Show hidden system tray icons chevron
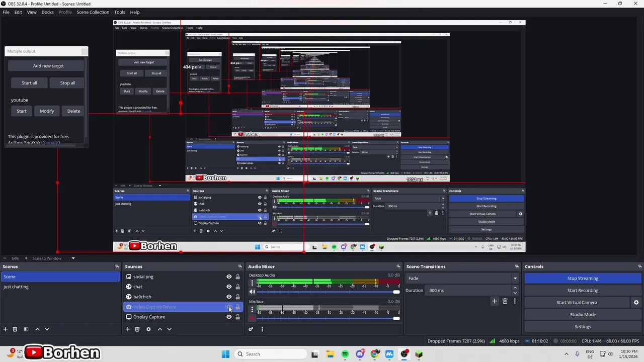 coord(567,354)
